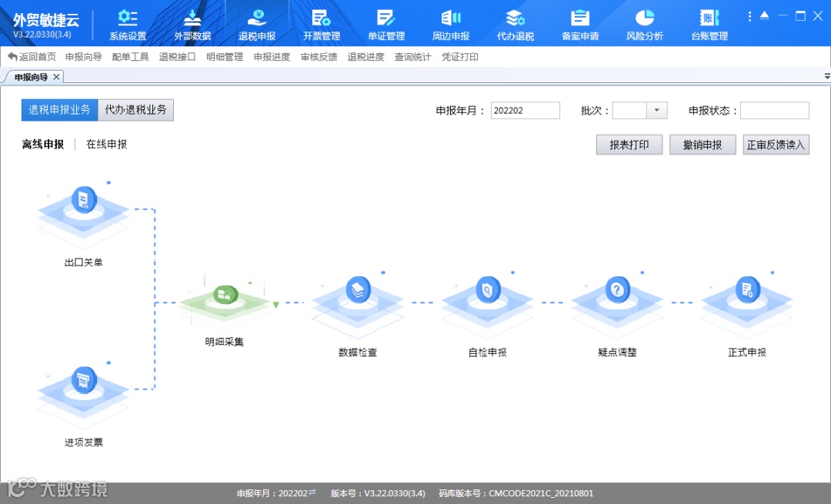831x504 pixels.
Task: Switch to 代办退税业务 tab
Action: coord(135,110)
